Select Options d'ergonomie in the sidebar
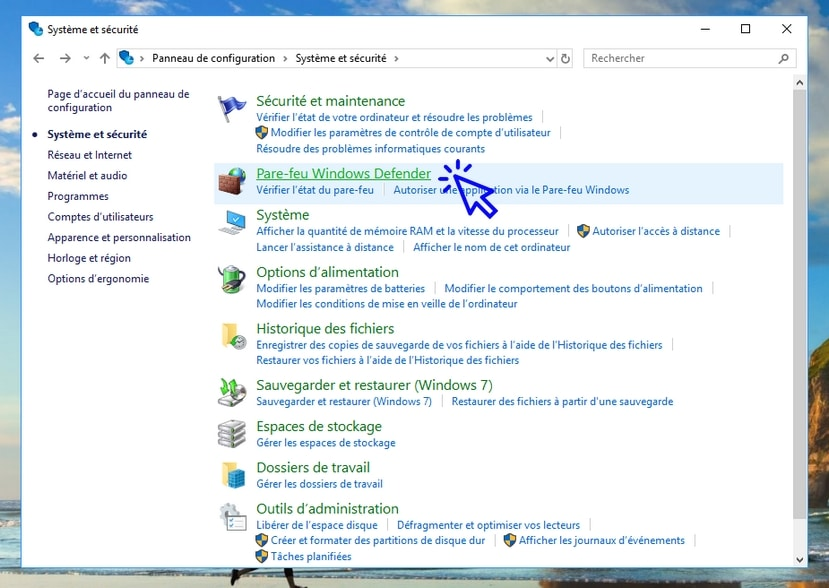The image size is (829, 588). (98, 279)
